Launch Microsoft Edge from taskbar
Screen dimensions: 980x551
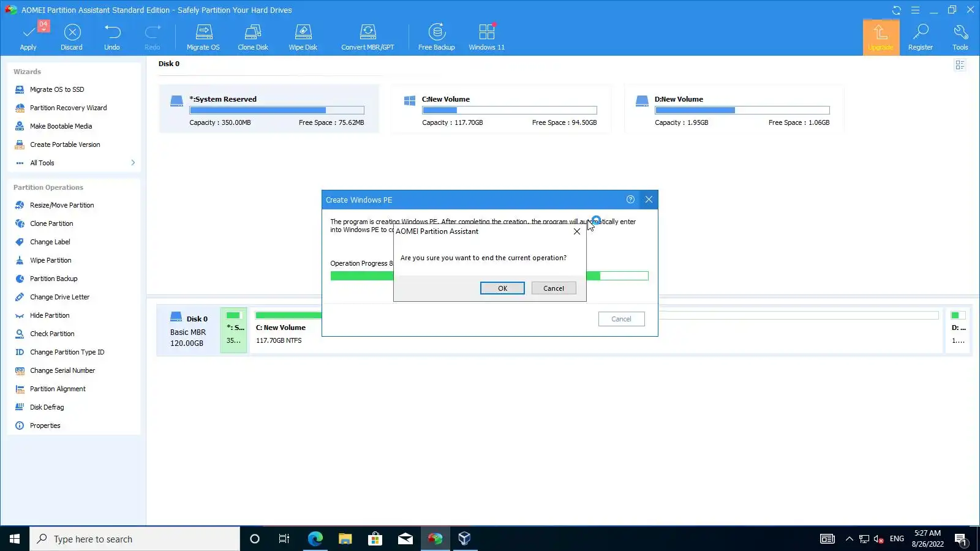click(315, 539)
